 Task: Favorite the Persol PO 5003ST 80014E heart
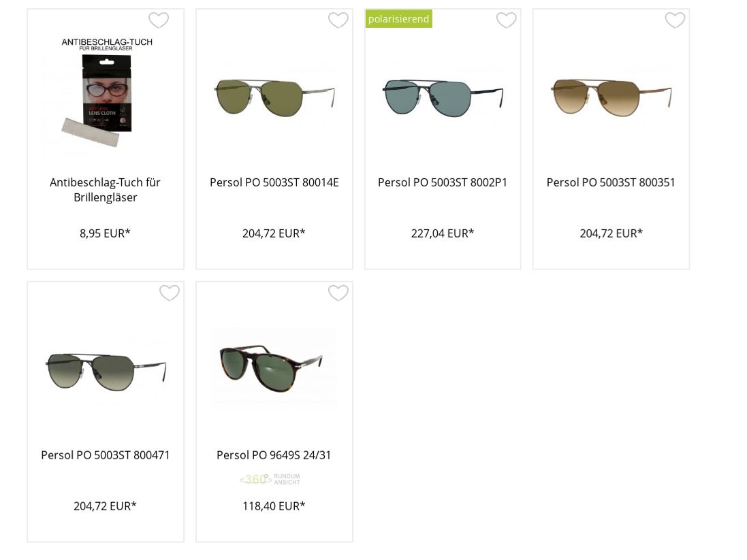point(338,20)
